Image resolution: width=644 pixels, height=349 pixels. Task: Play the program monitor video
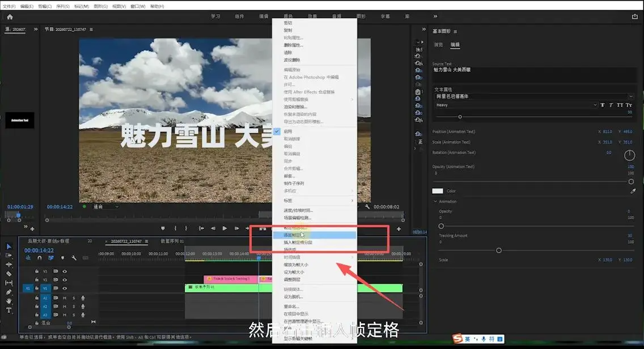point(224,228)
